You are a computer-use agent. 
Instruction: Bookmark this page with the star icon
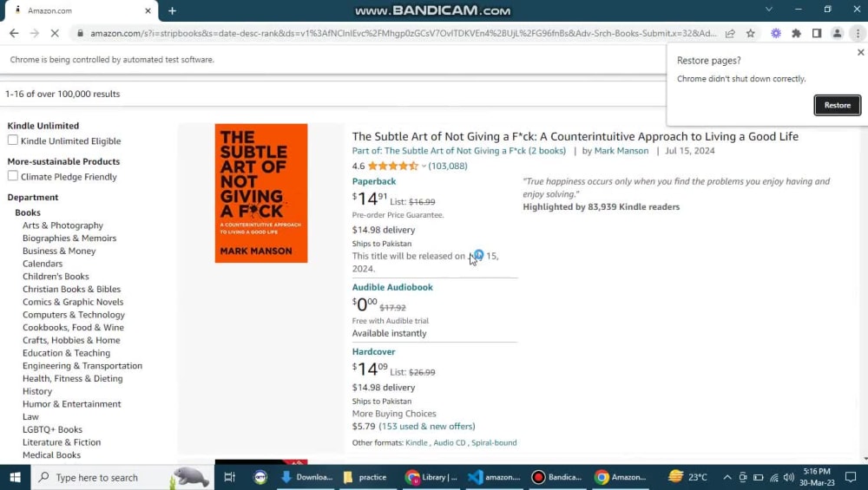click(751, 33)
